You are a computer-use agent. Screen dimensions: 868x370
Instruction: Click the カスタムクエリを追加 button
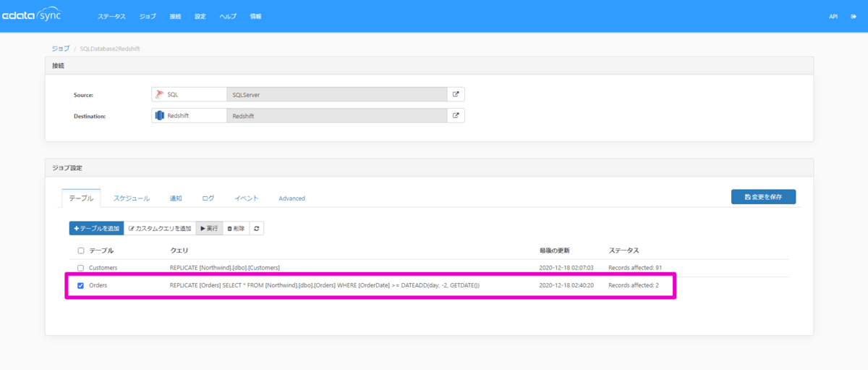coord(160,228)
